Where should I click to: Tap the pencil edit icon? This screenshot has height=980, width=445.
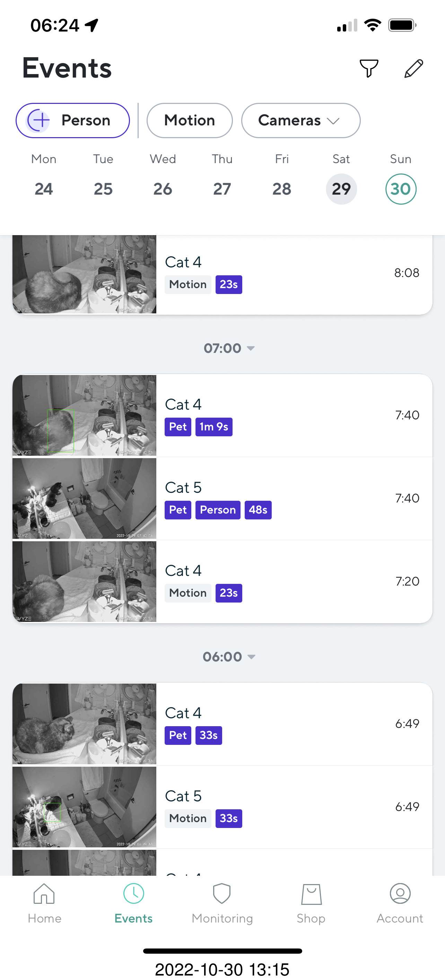click(x=413, y=69)
